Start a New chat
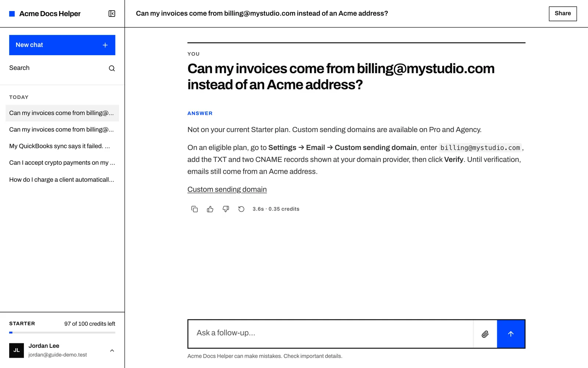588x368 pixels. pyautogui.click(x=62, y=45)
